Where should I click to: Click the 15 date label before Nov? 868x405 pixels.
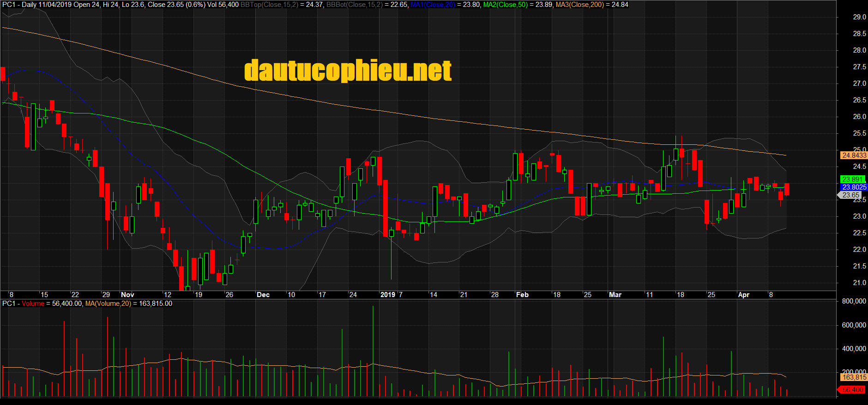coord(44,295)
